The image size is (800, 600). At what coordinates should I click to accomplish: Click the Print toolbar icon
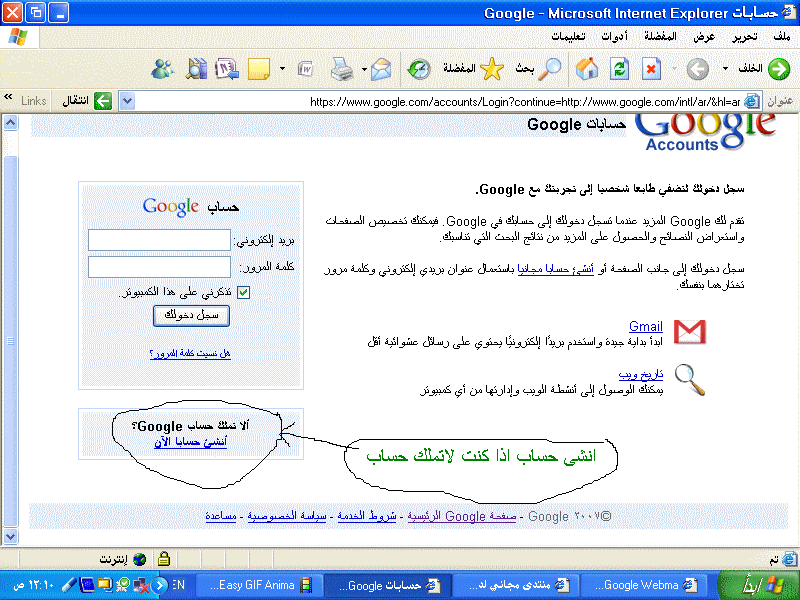tap(341, 69)
